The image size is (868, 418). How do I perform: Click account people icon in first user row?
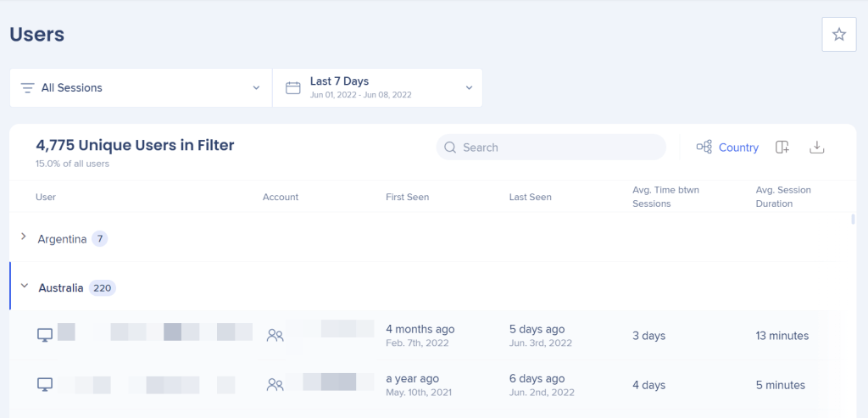275,336
